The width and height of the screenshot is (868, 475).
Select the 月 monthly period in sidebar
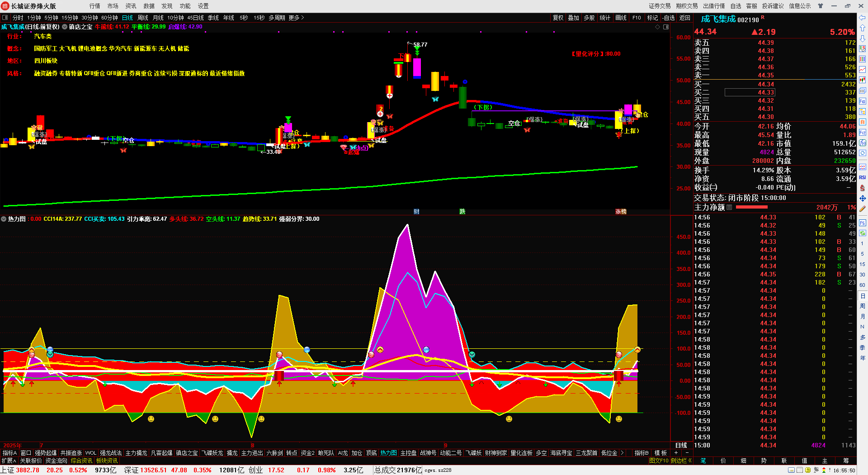[x=863, y=317]
